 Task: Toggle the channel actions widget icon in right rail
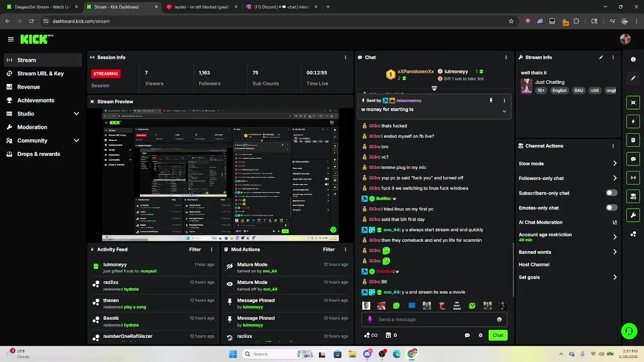(633, 196)
